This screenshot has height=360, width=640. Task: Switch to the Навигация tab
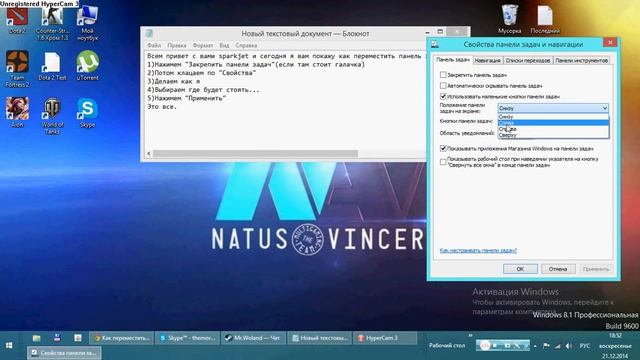coord(487,60)
